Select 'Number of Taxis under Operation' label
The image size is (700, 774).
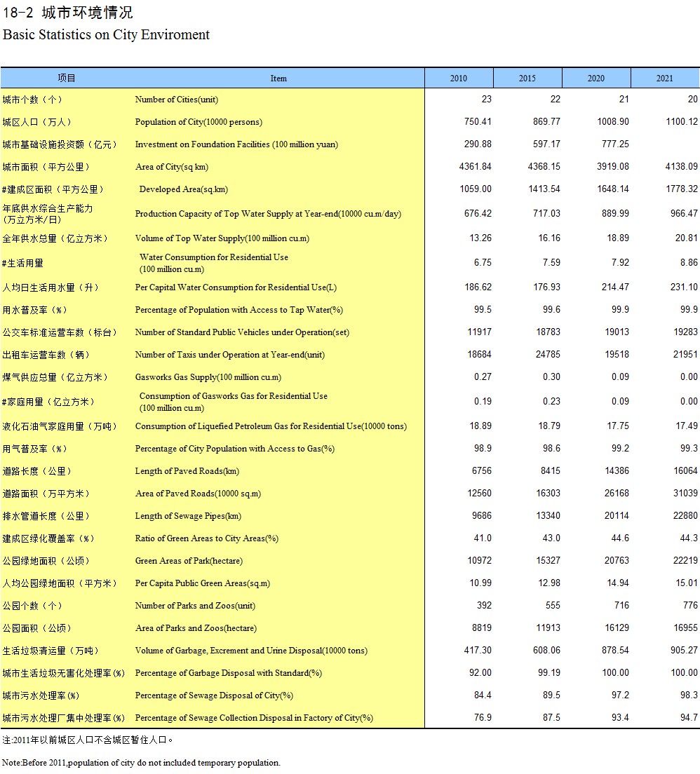point(230,355)
